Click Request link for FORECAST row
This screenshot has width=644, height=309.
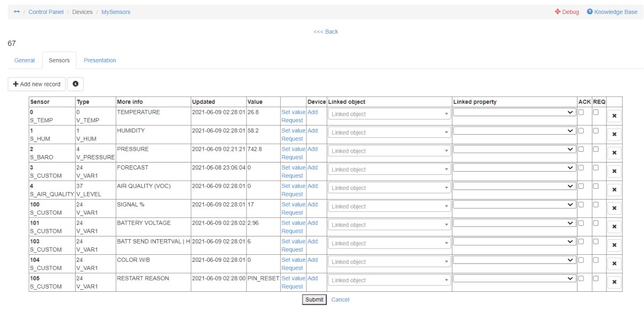[x=292, y=176]
